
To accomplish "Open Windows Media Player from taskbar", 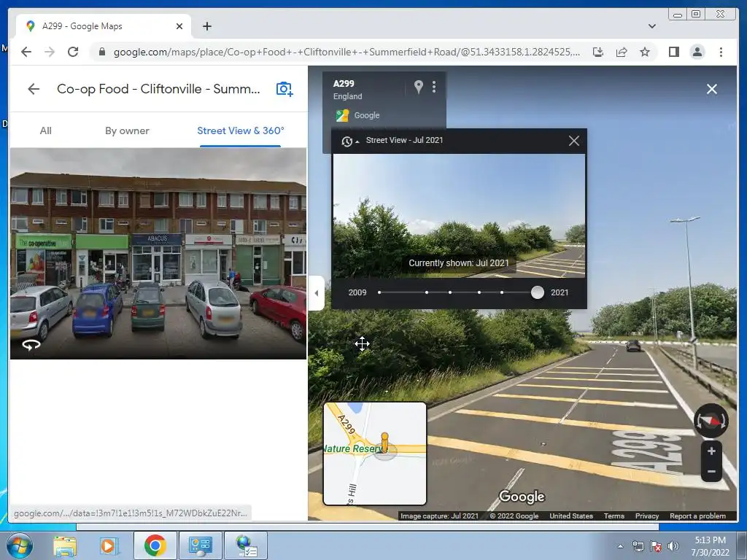I will pos(108,545).
